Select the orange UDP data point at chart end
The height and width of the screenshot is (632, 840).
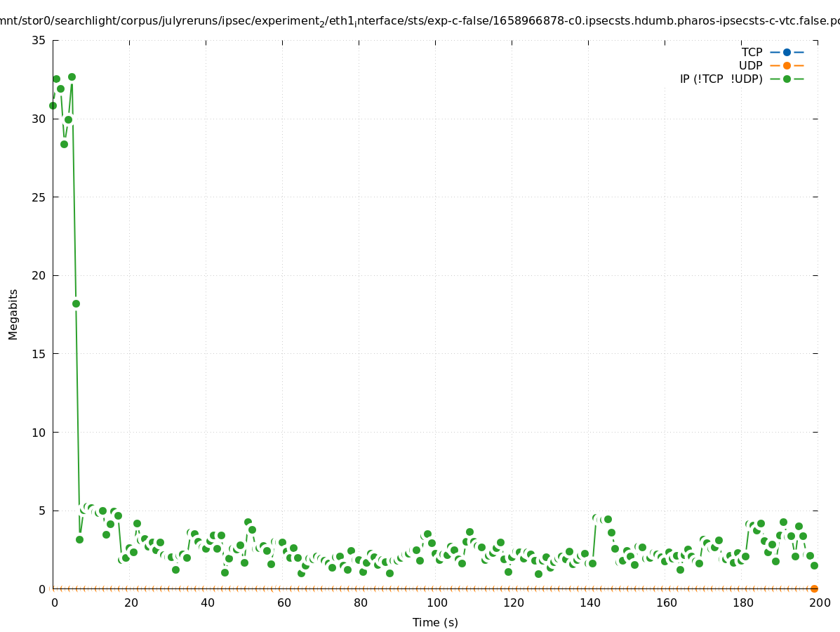click(814, 588)
